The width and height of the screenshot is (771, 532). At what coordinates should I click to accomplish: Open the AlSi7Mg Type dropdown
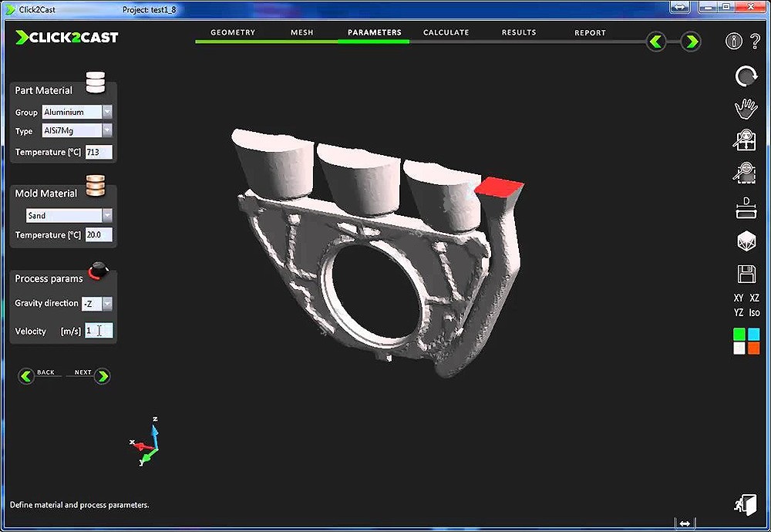(x=107, y=131)
